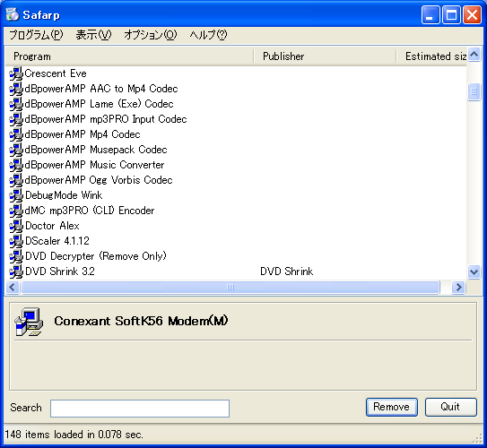Select the DVD Shrink 3.2 icon

point(16,271)
